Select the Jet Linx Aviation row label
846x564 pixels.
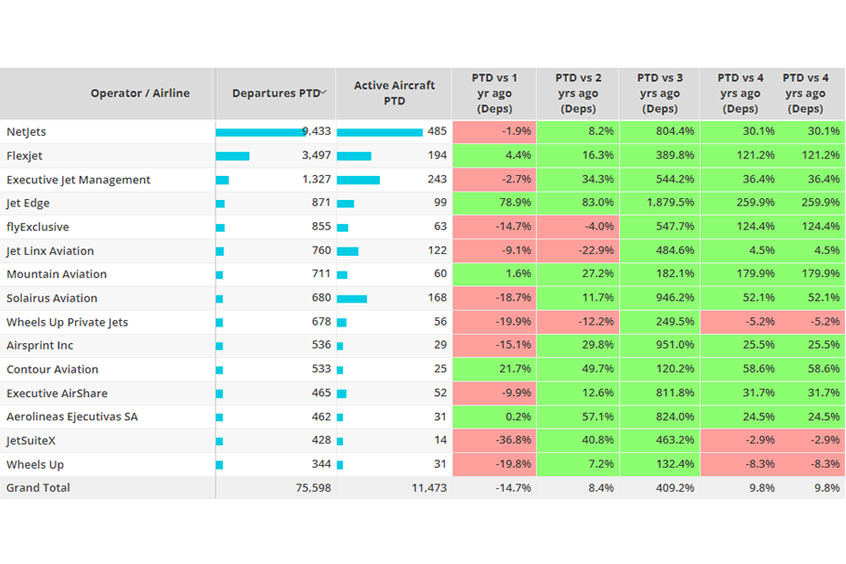pos(50,250)
